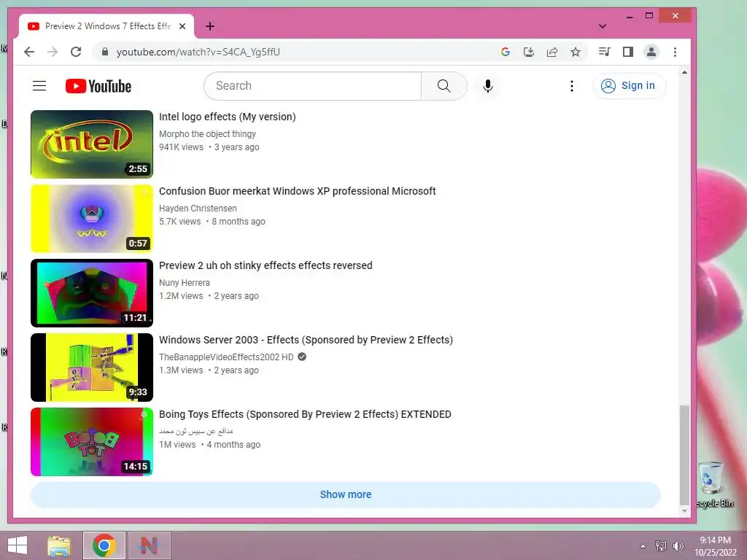Start voice search with microphone icon

(x=487, y=86)
